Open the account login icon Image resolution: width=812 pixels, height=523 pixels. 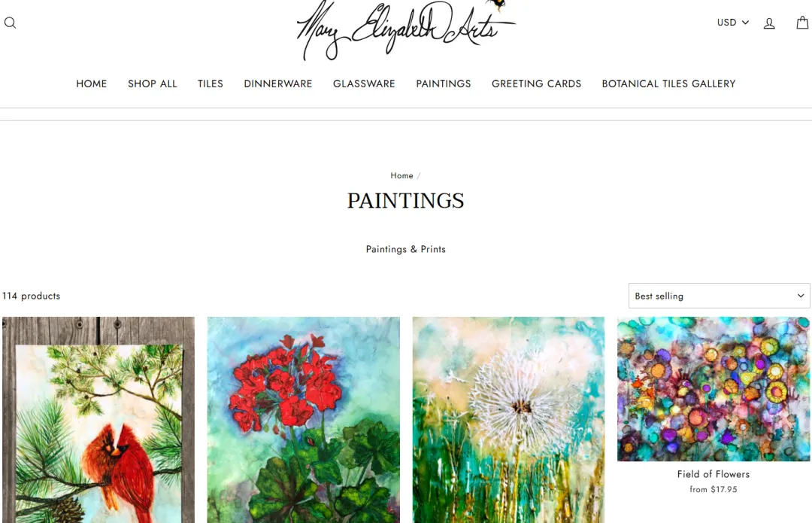769,23
